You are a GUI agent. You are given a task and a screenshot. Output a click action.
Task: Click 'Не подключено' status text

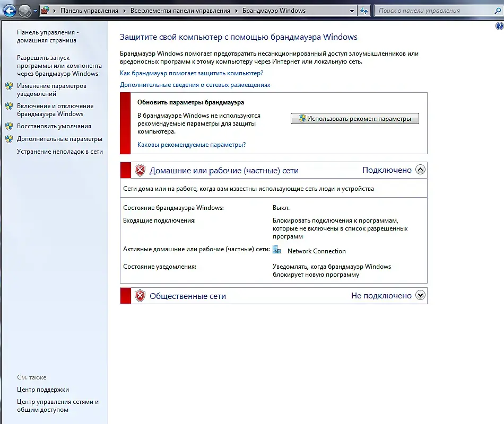381,296
